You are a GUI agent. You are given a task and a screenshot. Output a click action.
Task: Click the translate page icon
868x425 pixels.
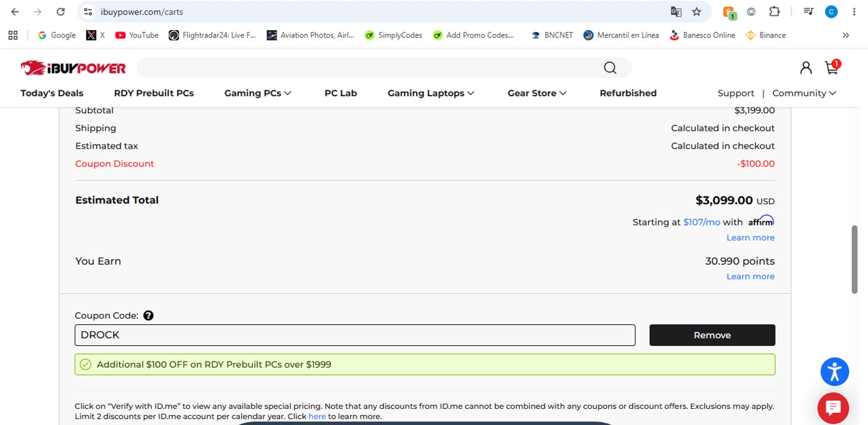pyautogui.click(x=676, y=12)
